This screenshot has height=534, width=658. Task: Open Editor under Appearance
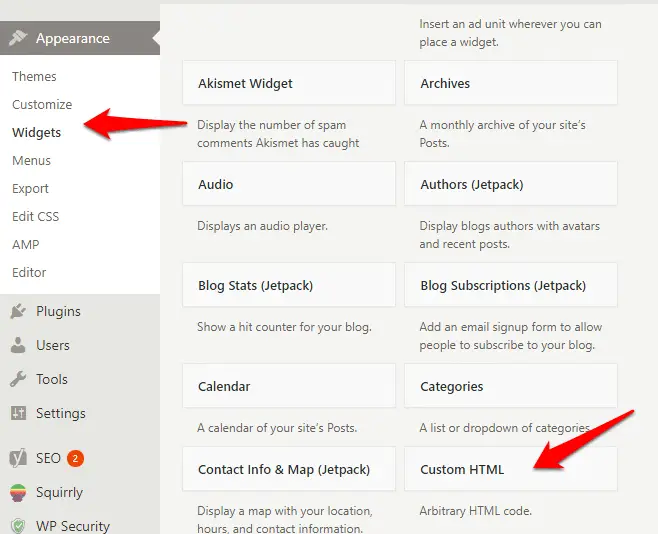[29, 273]
